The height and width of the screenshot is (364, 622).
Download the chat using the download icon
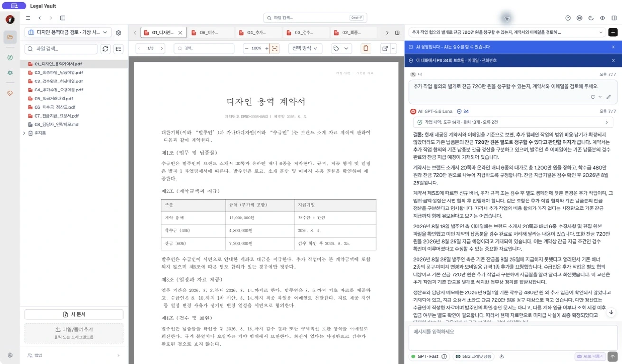(501, 356)
